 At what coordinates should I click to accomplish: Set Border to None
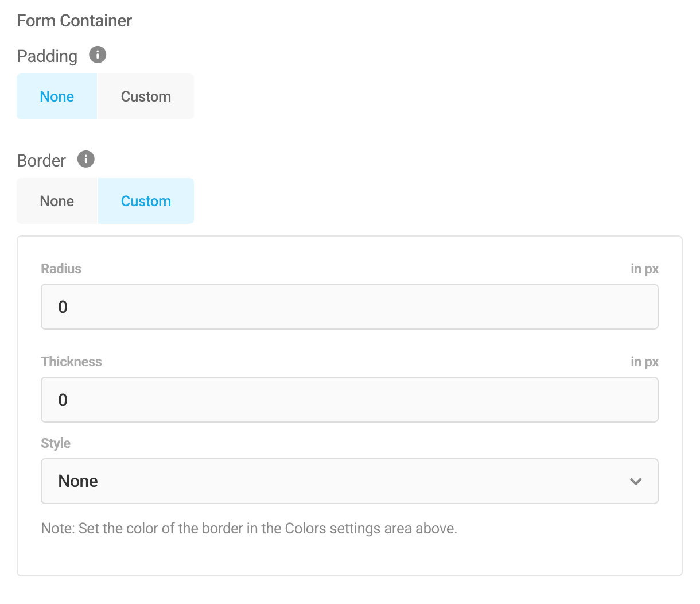coord(57,201)
